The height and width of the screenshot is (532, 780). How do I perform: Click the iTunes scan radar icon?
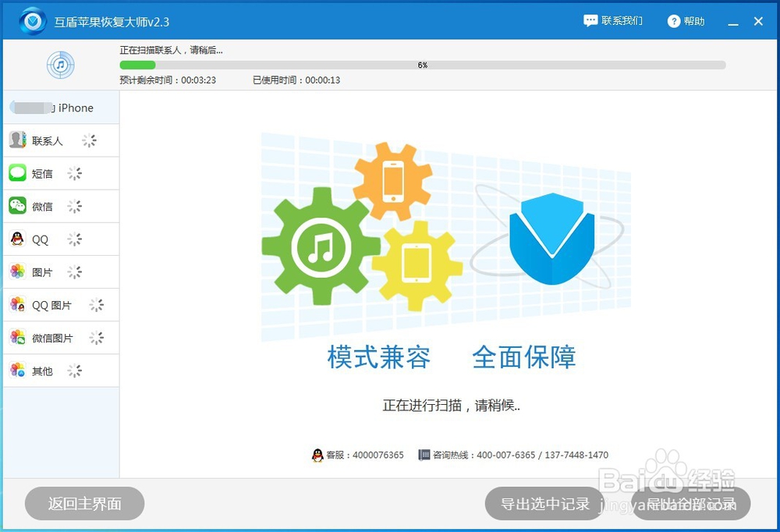(61, 65)
